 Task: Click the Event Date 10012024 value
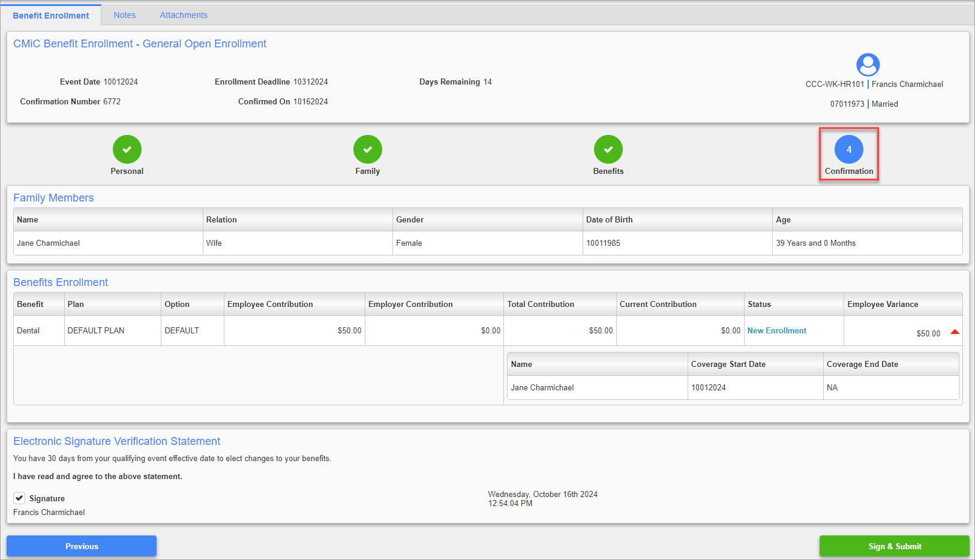121,82
